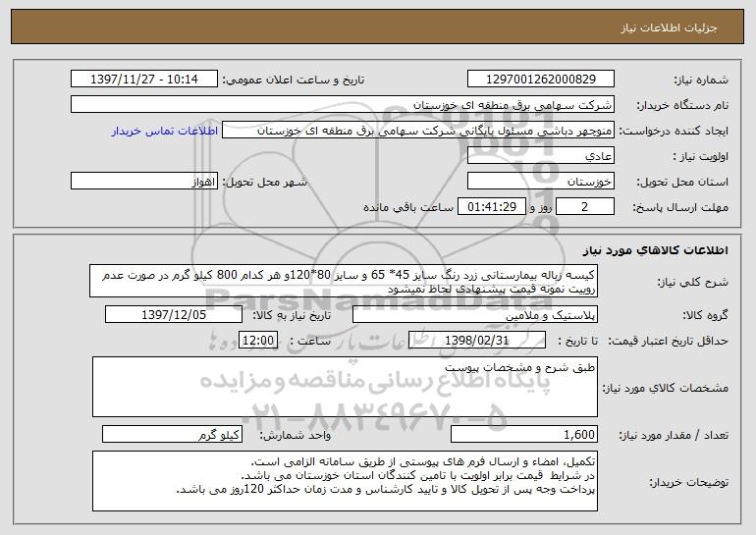Select the priority field عادی

(x=540, y=156)
